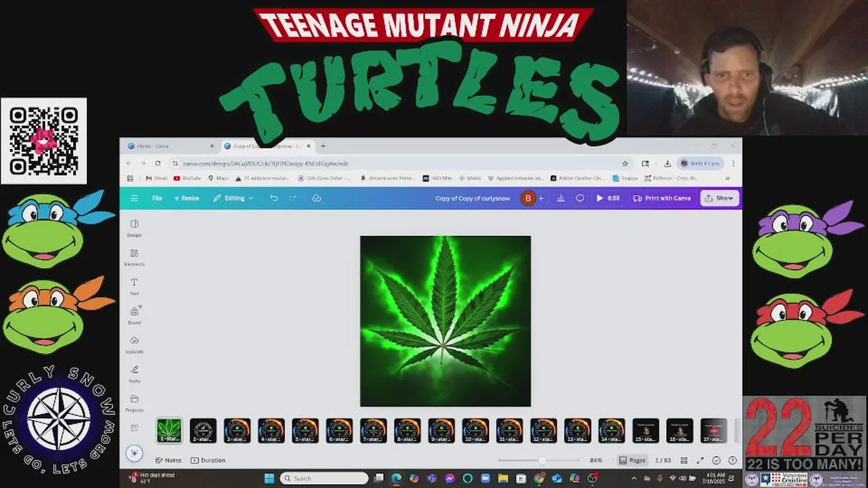Check the cloud save status icon
868x488 pixels.
pyautogui.click(x=316, y=198)
